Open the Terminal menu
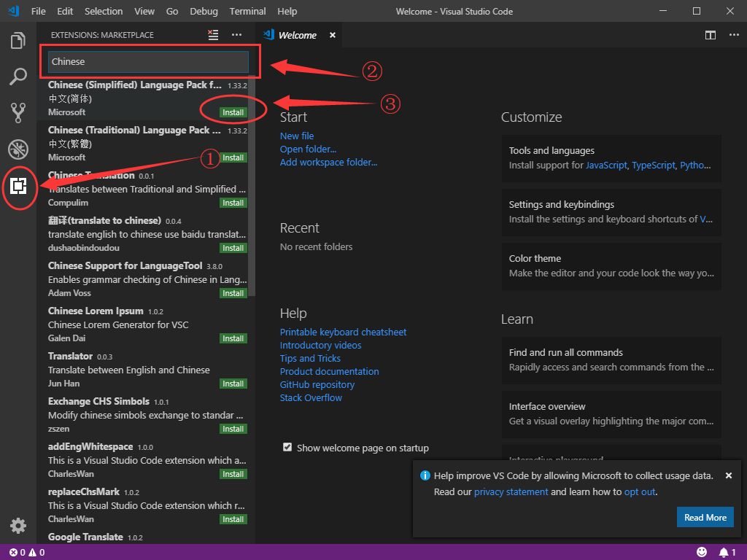Viewport: 747px width, 560px height. click(x=247, y=12)
